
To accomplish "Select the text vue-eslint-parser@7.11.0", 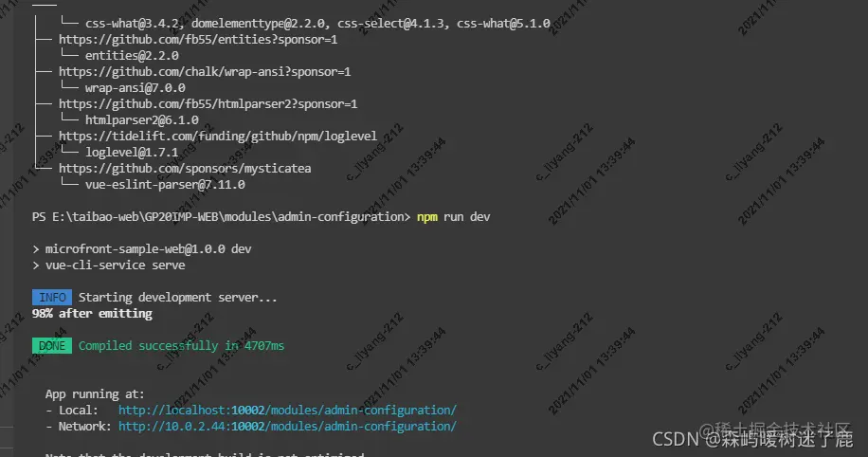I will click(165, 184).
